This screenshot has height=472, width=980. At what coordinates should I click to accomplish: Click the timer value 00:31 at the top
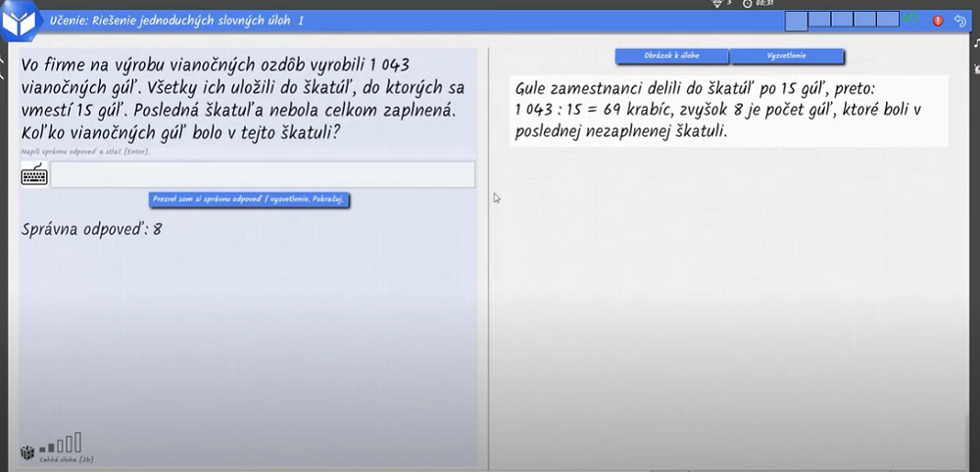click(763, 3)
